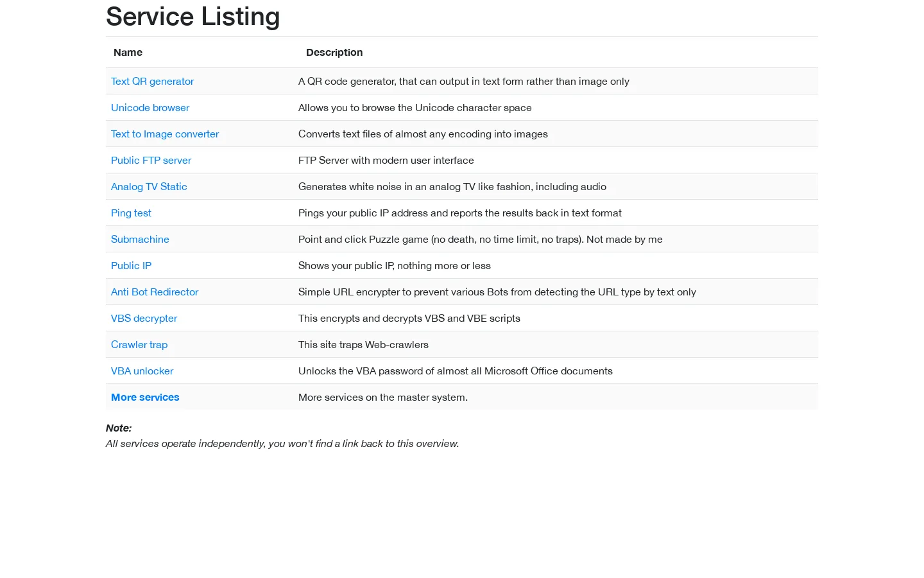Viewport: 924px width, 578px height.
Task: Click the 'All services operate independently' note
Action: click(x=282, y=444)
